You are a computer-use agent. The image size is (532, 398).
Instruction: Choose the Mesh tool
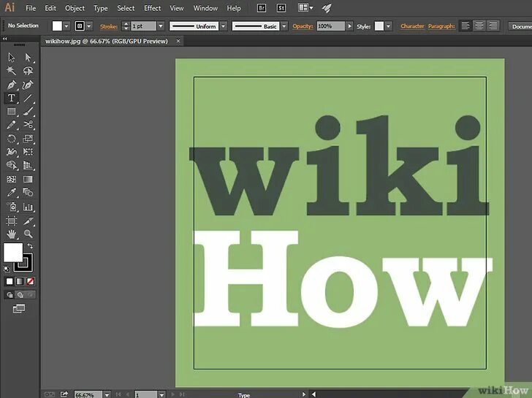(x=11, y=179)
